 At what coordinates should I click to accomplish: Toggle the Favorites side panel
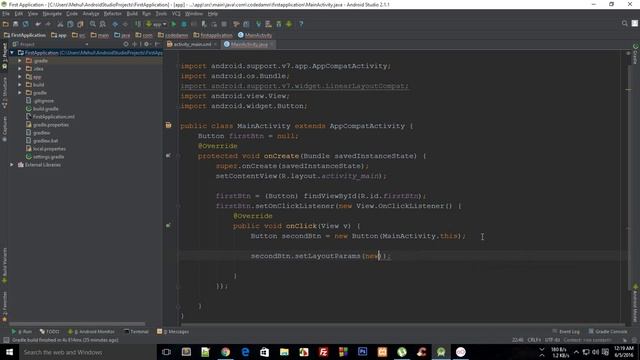(4, 306)
